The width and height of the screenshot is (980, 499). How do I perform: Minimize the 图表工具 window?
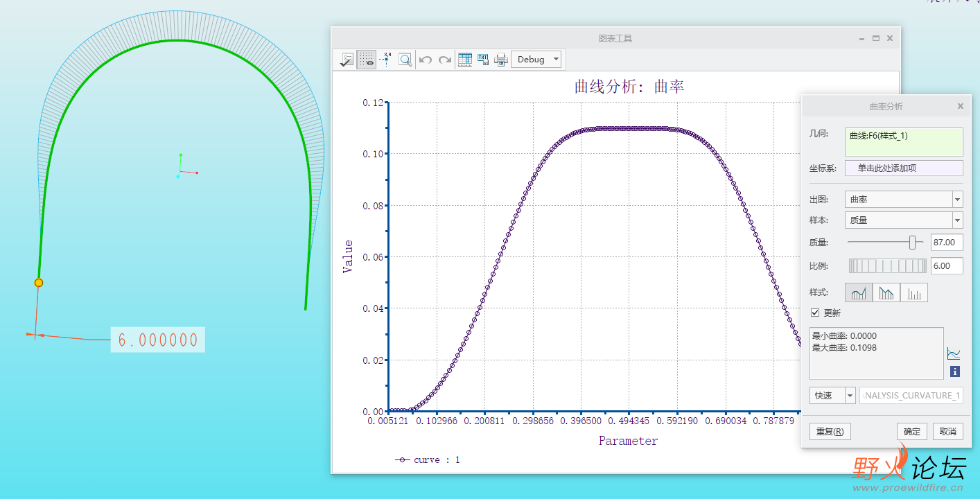tap(861, 39)
